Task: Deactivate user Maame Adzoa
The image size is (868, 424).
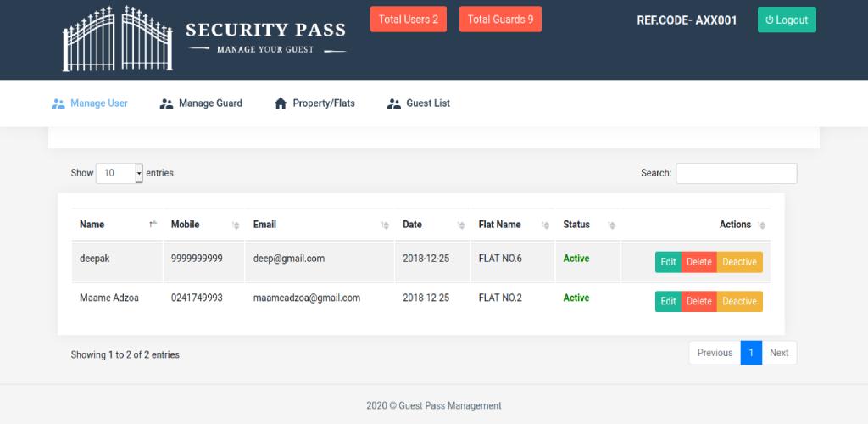Action: (x=739, y=301)
